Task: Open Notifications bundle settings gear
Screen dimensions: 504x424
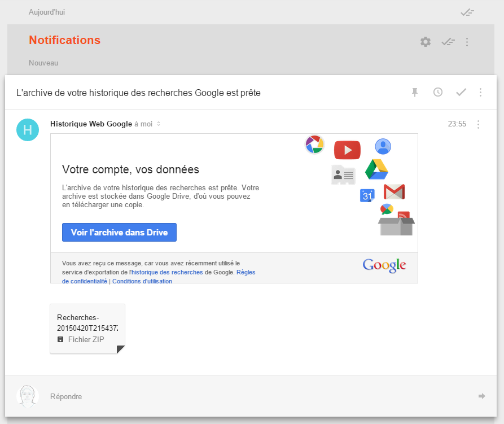Action: (x=426, y=42)
